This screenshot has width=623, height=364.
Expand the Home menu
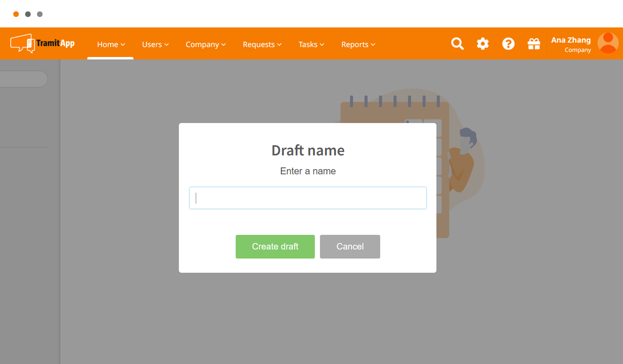click(111, 44)
